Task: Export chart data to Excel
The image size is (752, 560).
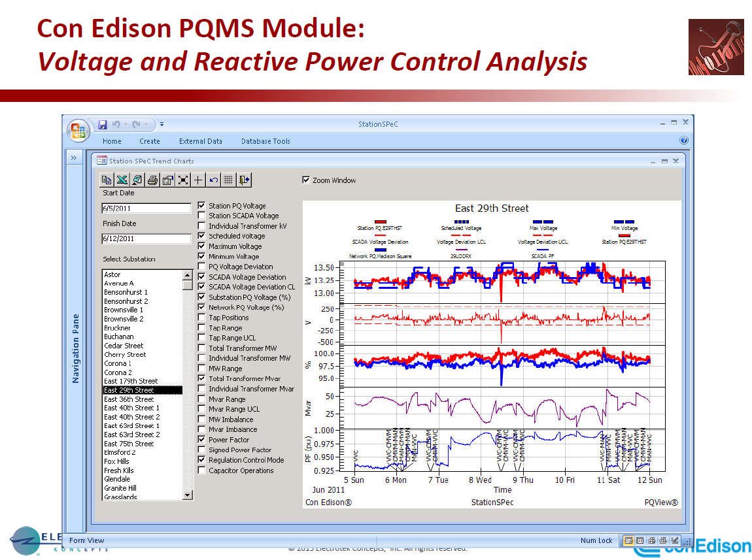Action: click(121, 180)
